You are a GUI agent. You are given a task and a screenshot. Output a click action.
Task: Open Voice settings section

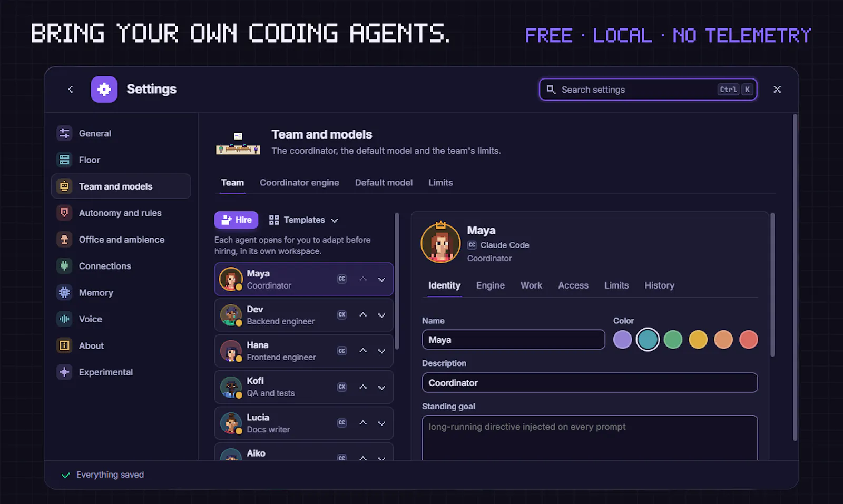(121, 319)
